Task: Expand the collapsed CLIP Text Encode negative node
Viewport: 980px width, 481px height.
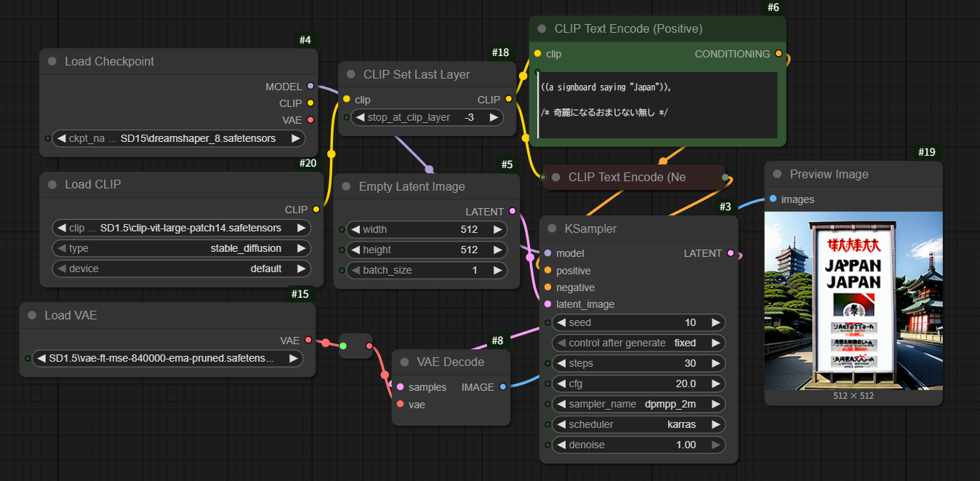Action: tap(556, 178)
